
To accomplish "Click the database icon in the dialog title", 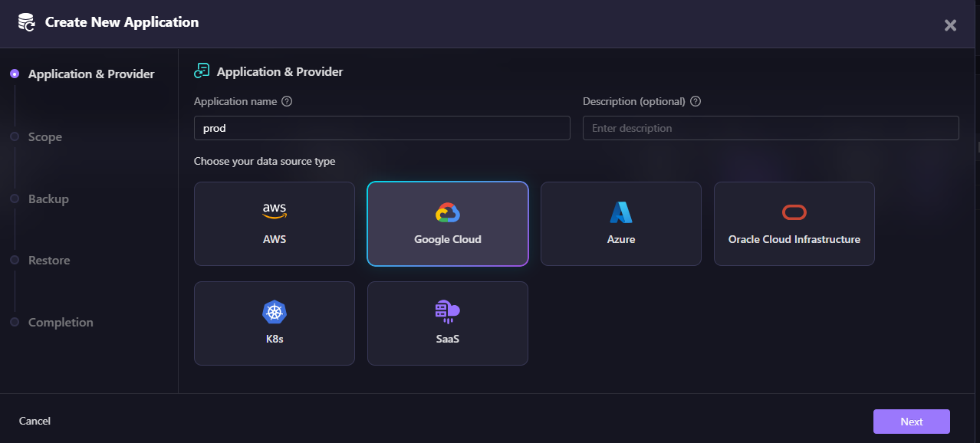I will click(27, 23).
